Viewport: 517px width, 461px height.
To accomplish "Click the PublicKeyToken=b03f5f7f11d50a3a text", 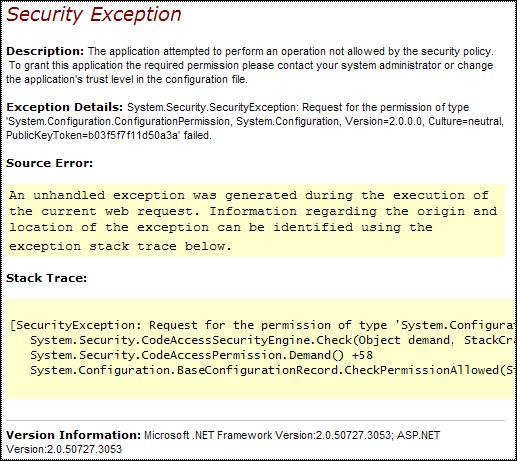I will coord(93,135).
